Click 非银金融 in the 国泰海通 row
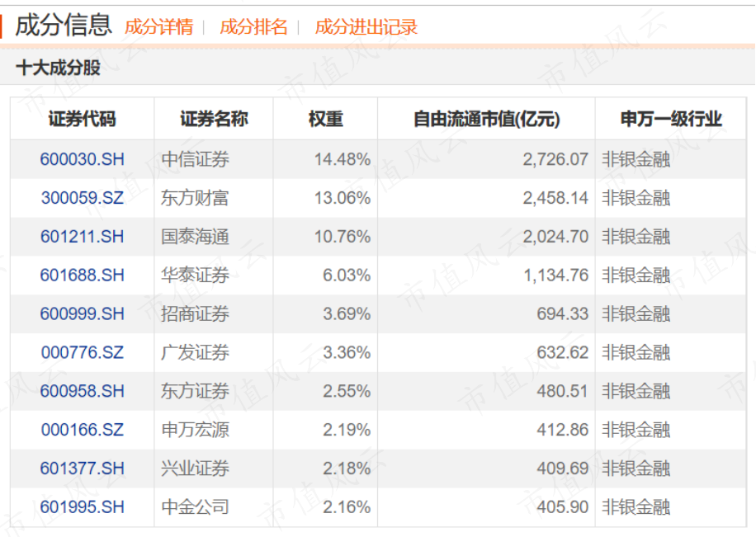Viewport: 756px width, 537px height. [x=636, y=237]
